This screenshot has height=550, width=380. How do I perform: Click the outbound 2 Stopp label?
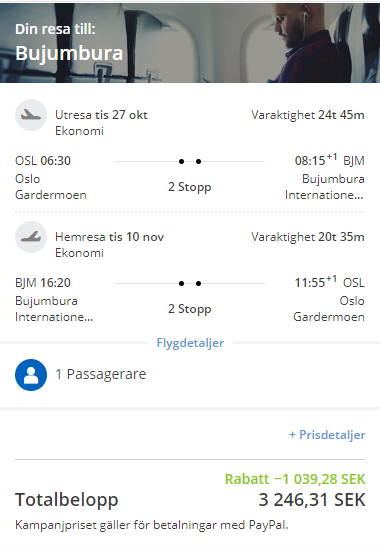189,187
